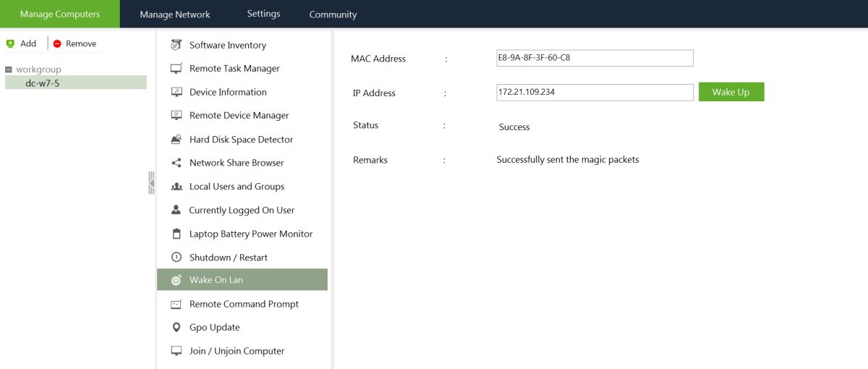Select computer dc-w7-5 in the tree
The image size is (868, 369).
42,82
